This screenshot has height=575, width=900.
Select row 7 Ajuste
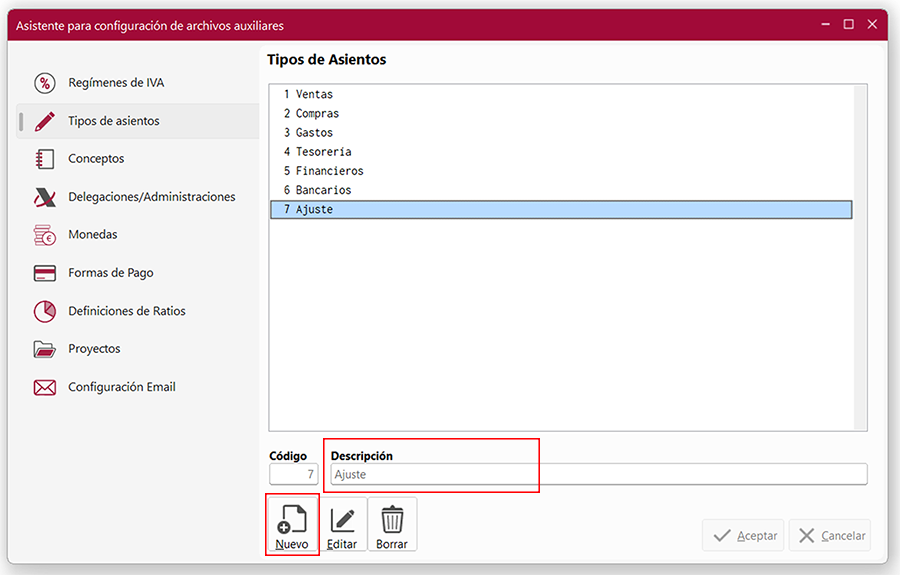click(561, 209)
